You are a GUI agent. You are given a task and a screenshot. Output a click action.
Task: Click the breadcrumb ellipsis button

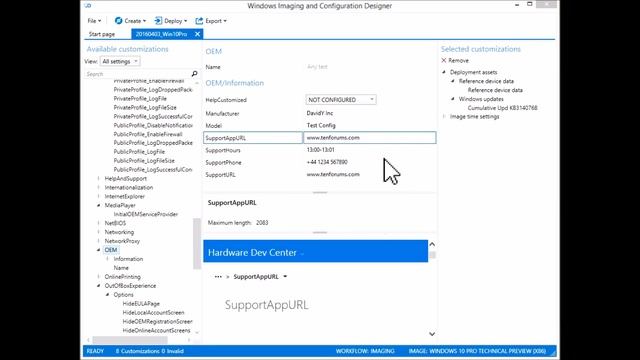218,276
